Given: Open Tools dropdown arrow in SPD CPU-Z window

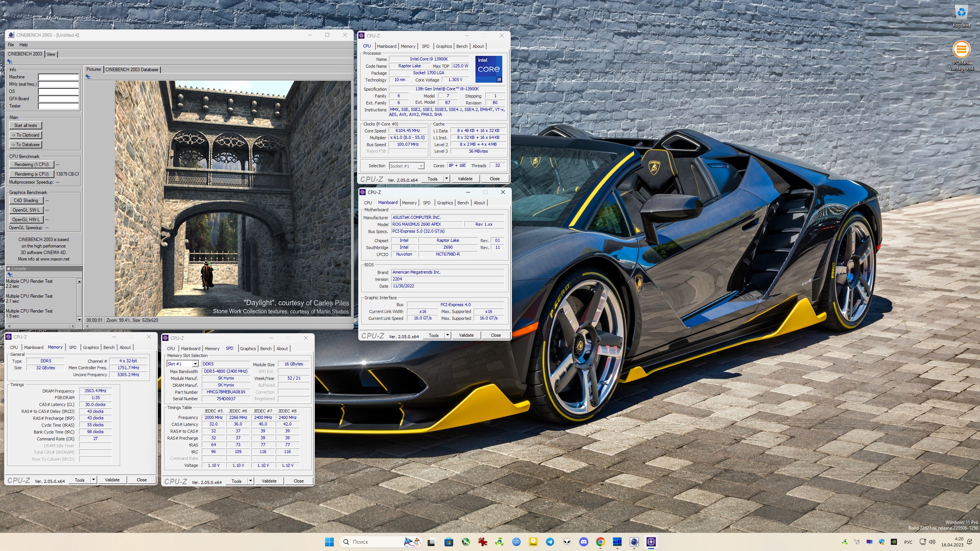Looking at the screenshot, I should tap(250, 481).
